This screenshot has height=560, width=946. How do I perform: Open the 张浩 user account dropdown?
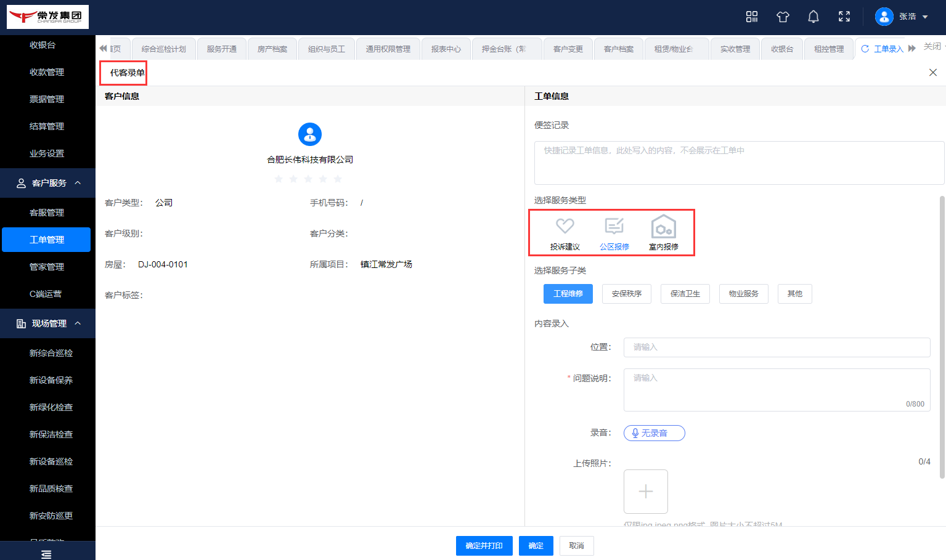click(x=902, y=17)
